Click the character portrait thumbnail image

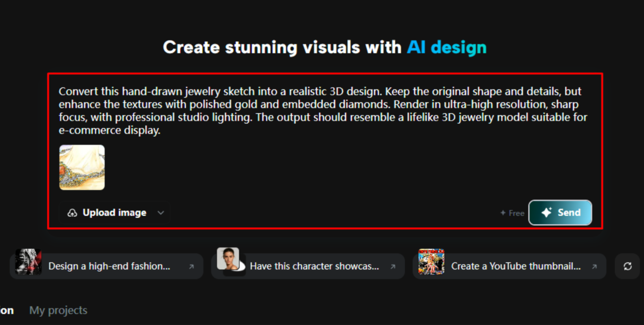point(228,259)
